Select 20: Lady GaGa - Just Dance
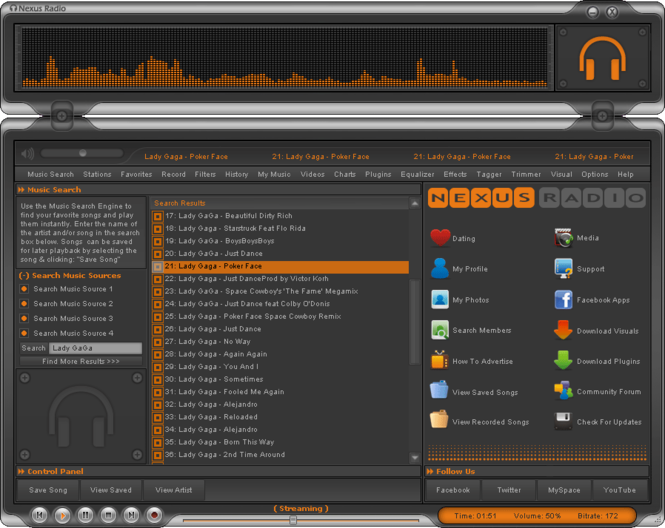 (280, 254)
